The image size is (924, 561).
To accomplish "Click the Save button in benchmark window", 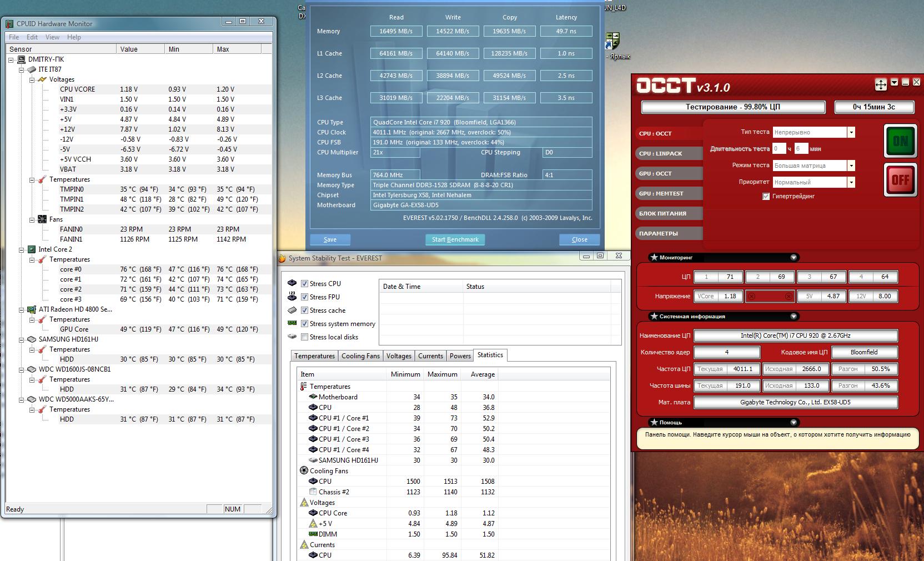I will tap(330, 239).
